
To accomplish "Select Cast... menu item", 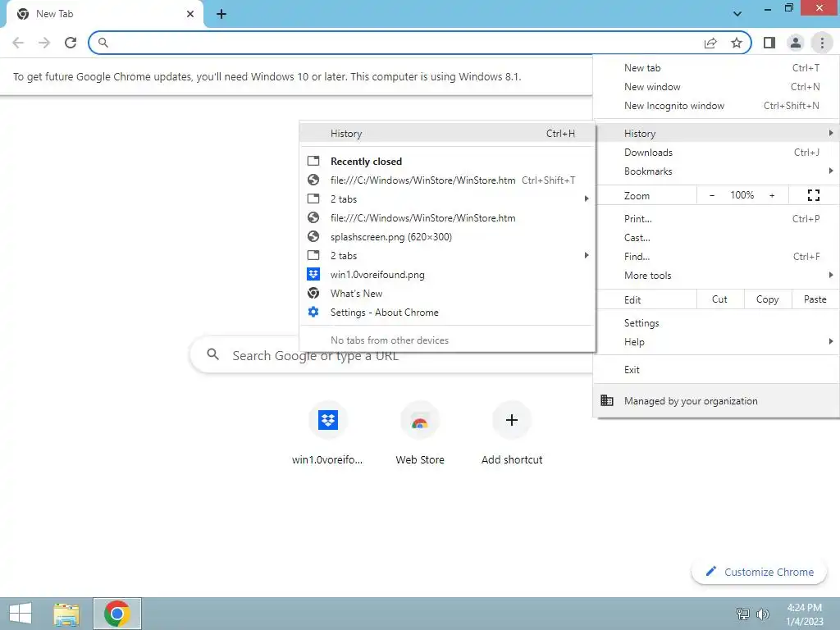I will coord(716,237).
